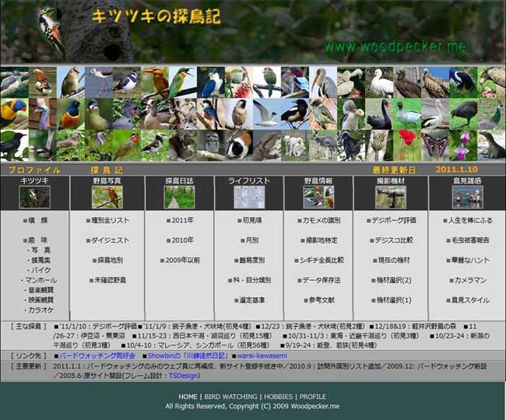Click the woodpecker icon under キツツキ
The height and width of the screenshot is (420, 506).
[34, 197]
